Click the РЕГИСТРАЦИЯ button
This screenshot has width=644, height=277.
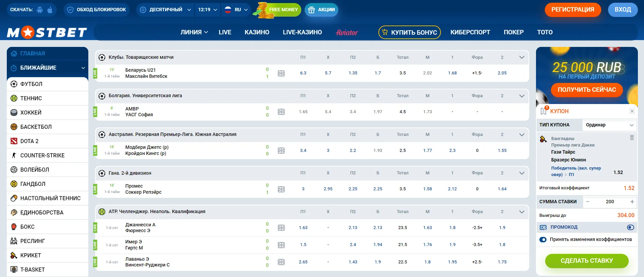(573, 10)
